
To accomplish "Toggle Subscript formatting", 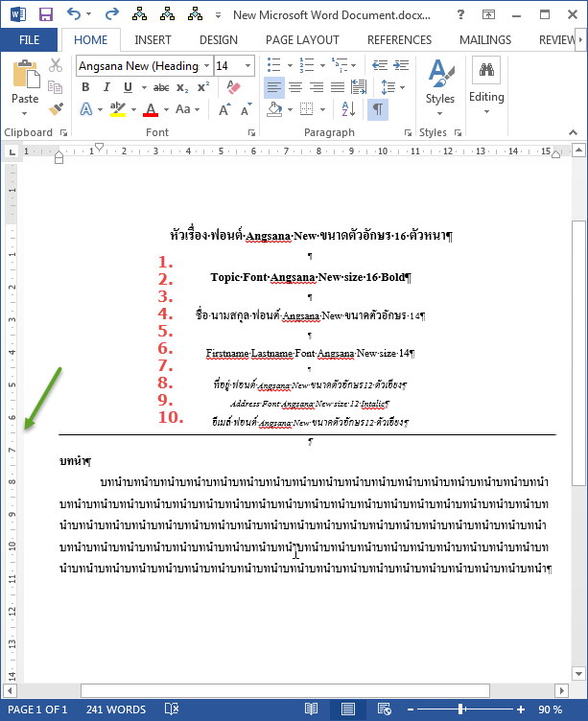I will tap(182, 87).
